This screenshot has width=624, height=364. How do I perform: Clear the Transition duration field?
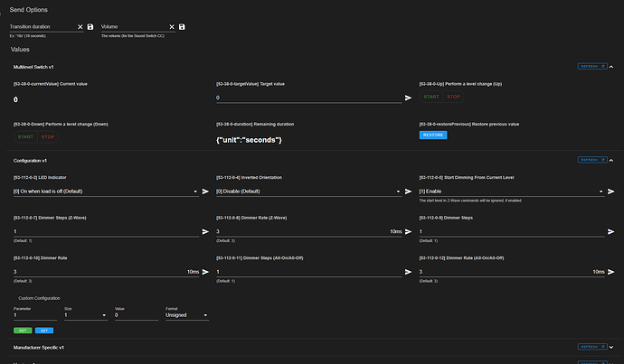[x=80, y=27]
